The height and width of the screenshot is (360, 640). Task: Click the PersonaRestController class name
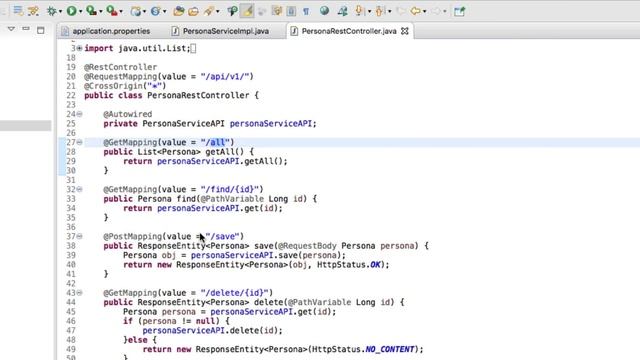[x=198, y=96]
